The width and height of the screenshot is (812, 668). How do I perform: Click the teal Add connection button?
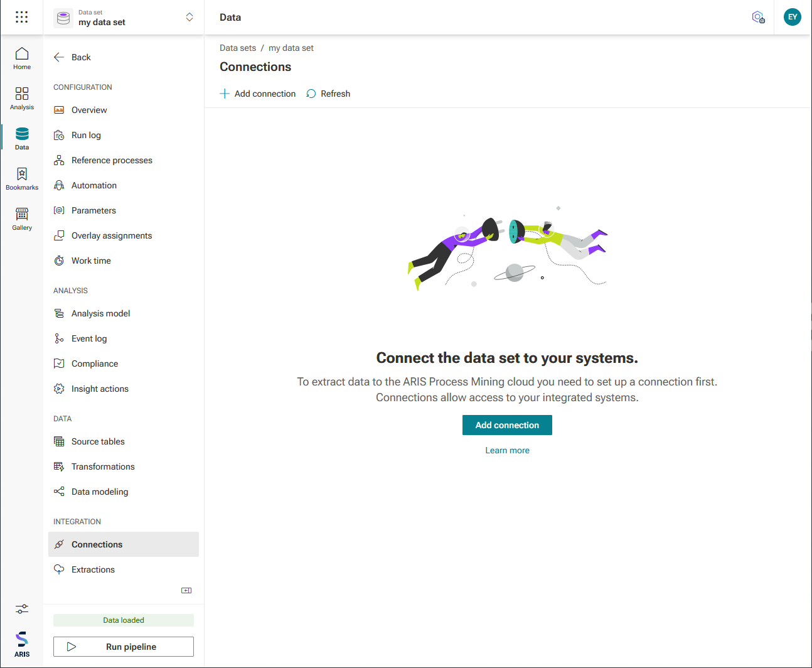click(x=507, y=425)
